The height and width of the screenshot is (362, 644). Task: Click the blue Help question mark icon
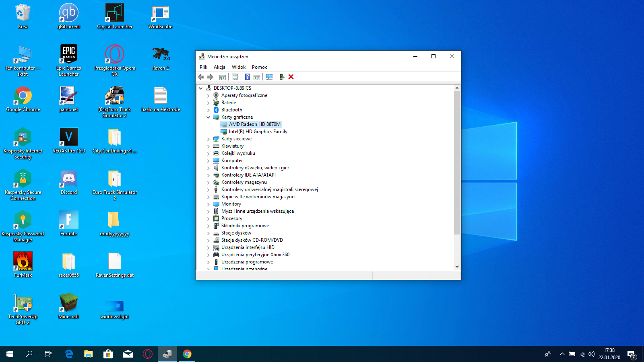tap(247, 77)
